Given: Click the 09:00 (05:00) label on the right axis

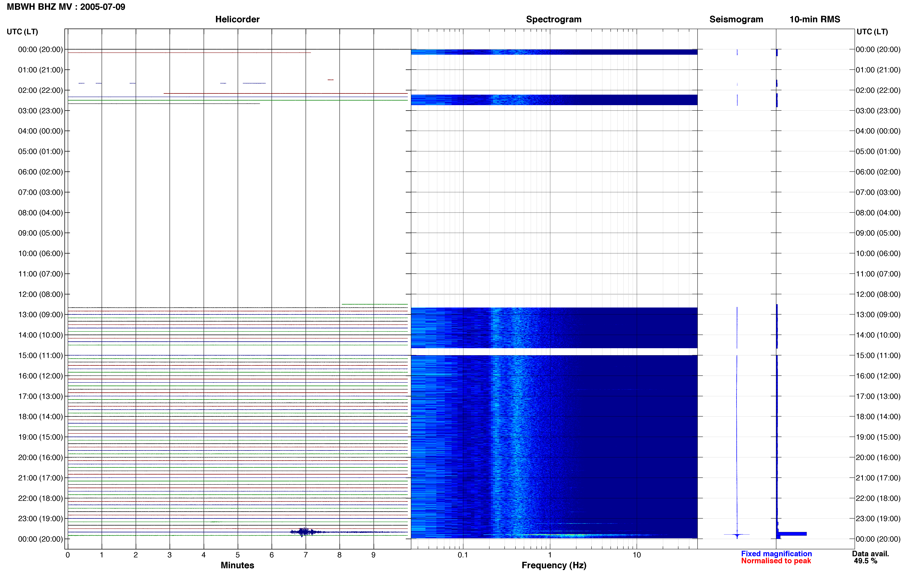Looking at the screenshot, I should (x=878, y=233).
